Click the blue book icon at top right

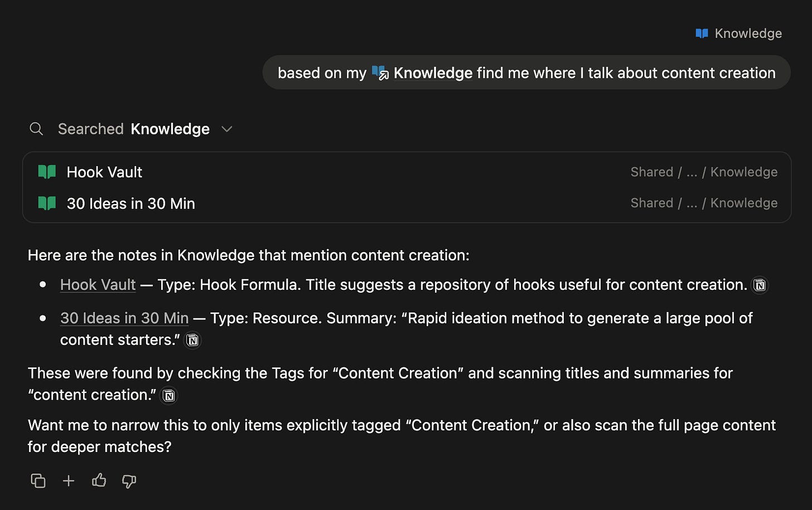pyautogui.click(x=702, y=33)
